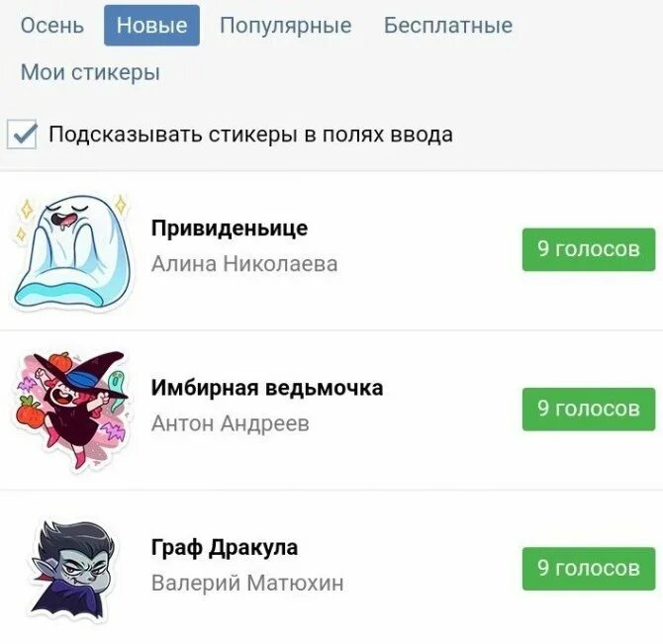Buy Граф Дракула for 9 голосов
The image size is (663, 644).
click(589, 569)
